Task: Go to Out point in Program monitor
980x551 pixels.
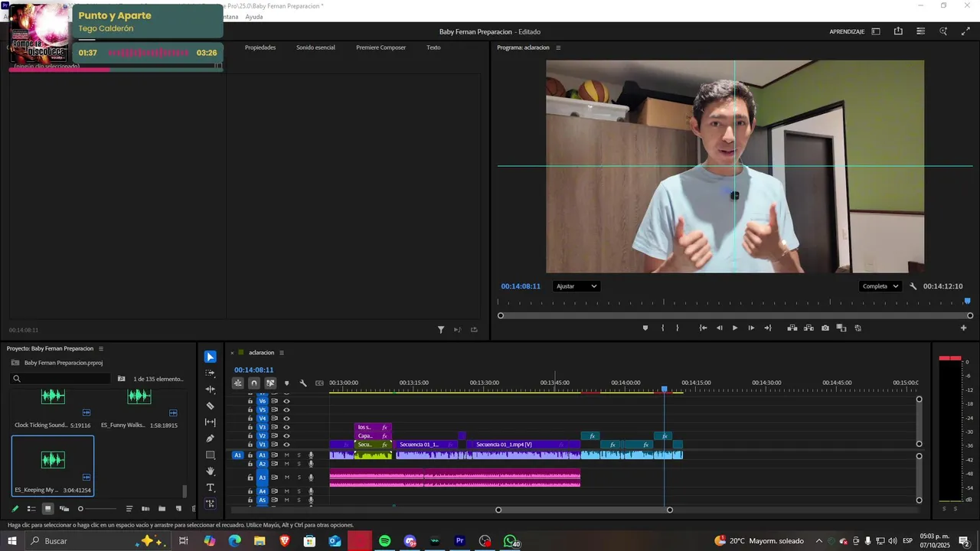Action: (768, 328)
